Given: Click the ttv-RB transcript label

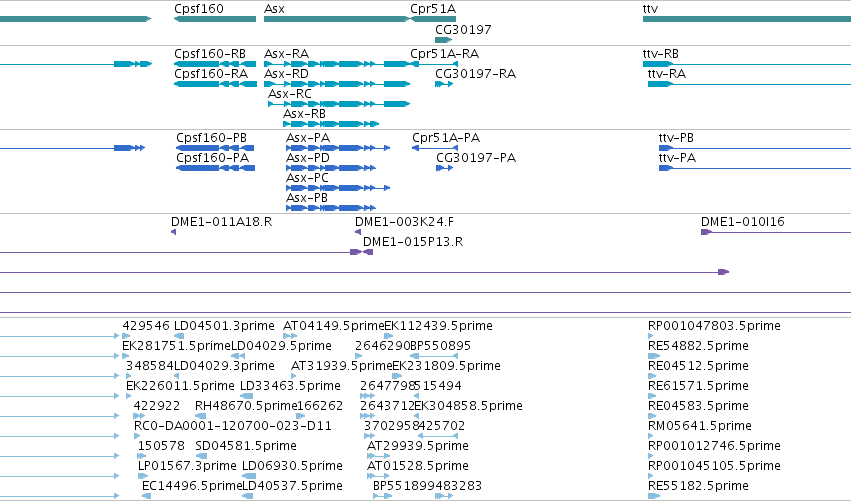Looking at the screenshot, I should tap(661, 54).
